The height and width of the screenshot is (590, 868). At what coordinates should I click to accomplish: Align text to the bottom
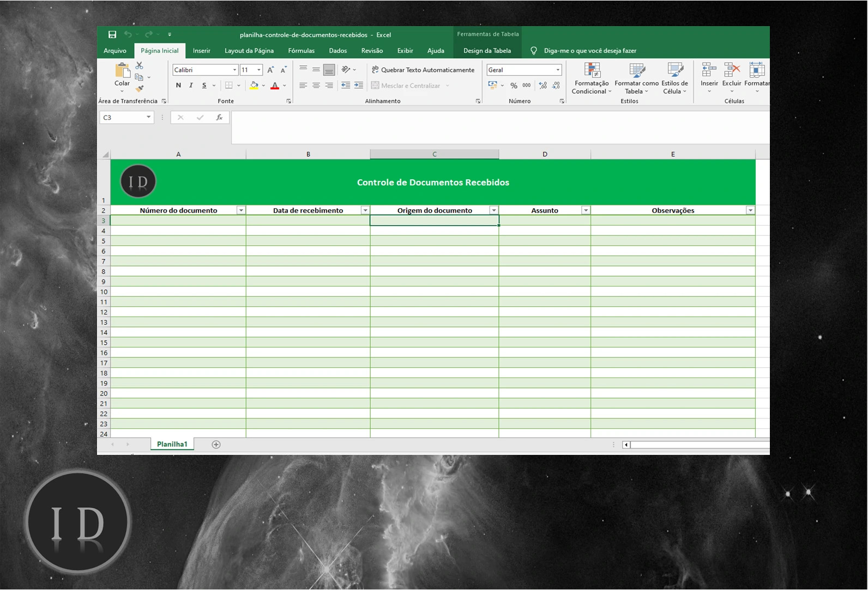tap(329, 70)
